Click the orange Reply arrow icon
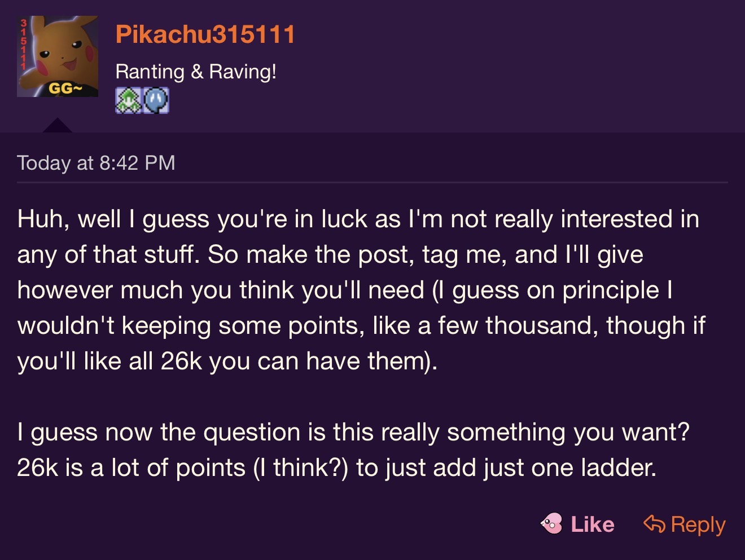The width and height of the screenshot is (745, 560). click(655, 524)
